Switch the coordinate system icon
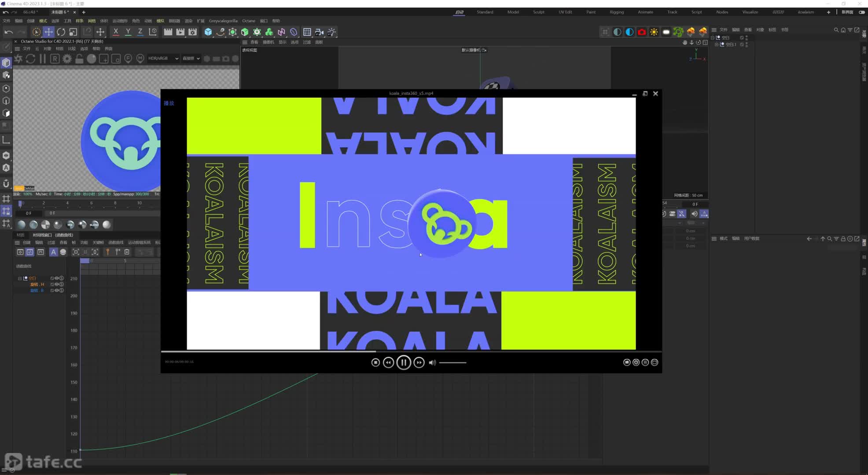Viewport: 868px width, 475px height. pyautogui.click(x=153, y=32)
